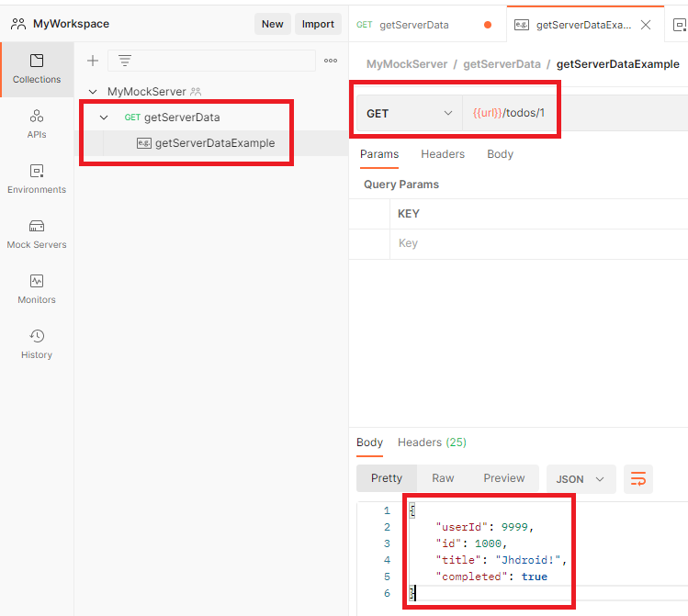Click the New button
The width and height of the screenshot is (688, 616).
[273, 24]
